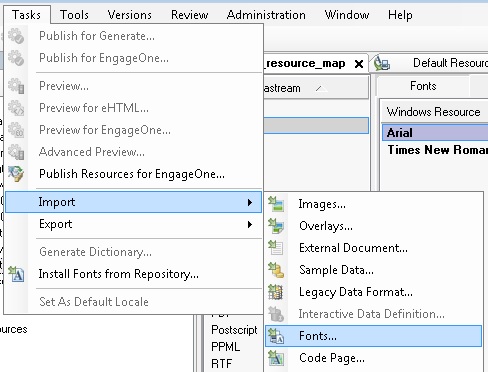This screenshot has height=372, width=488.
Task: Click the Preview gear icon
Action: pos(16,86)
